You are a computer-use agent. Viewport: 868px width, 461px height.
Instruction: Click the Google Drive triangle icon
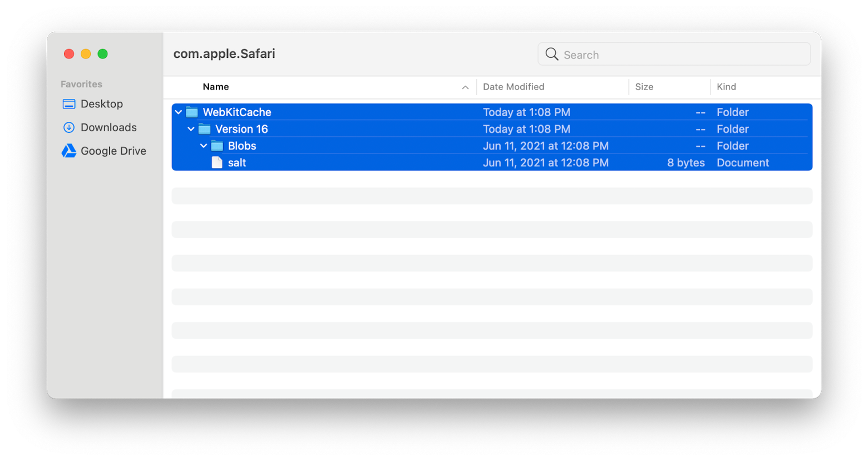tap(69, 151)
